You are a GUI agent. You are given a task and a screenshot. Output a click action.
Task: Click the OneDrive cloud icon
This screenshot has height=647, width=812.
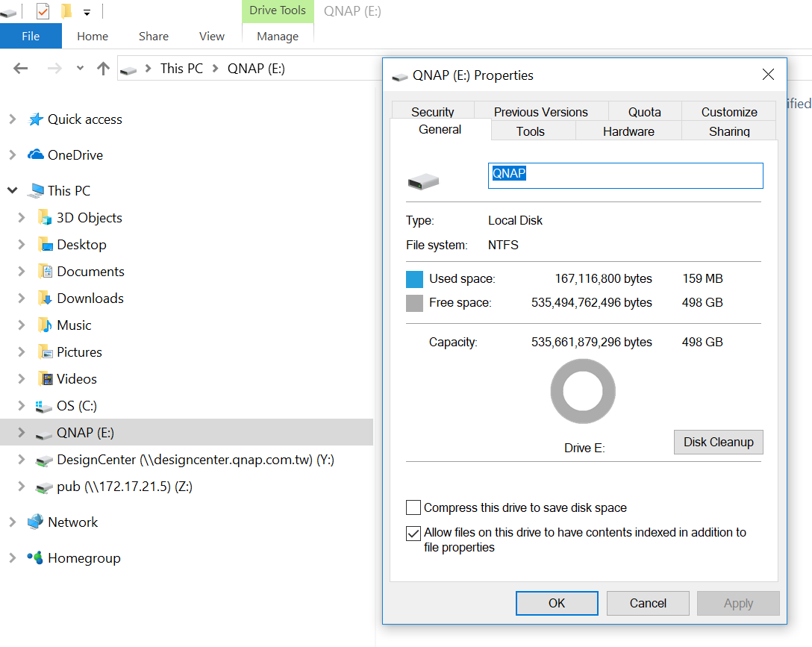pyautogui.click(x=35, y=155)
